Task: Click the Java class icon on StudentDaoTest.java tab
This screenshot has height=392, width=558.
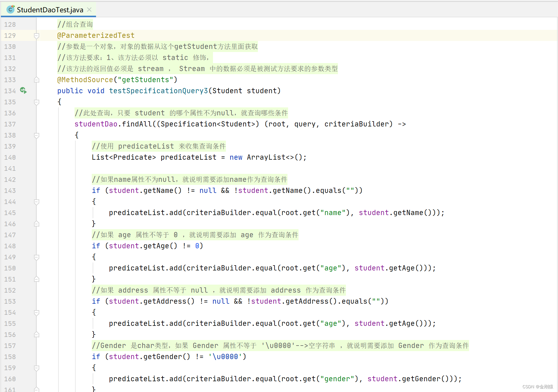Action: click(10, 9)
